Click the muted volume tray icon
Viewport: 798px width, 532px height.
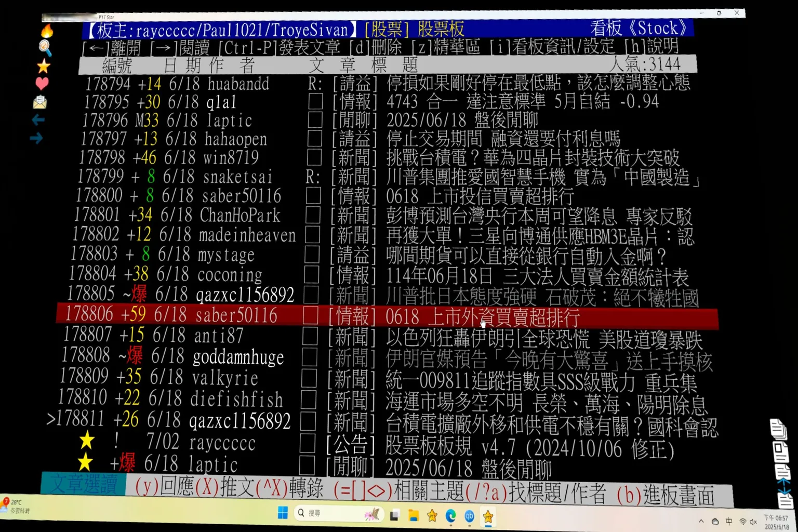point(753,522)
